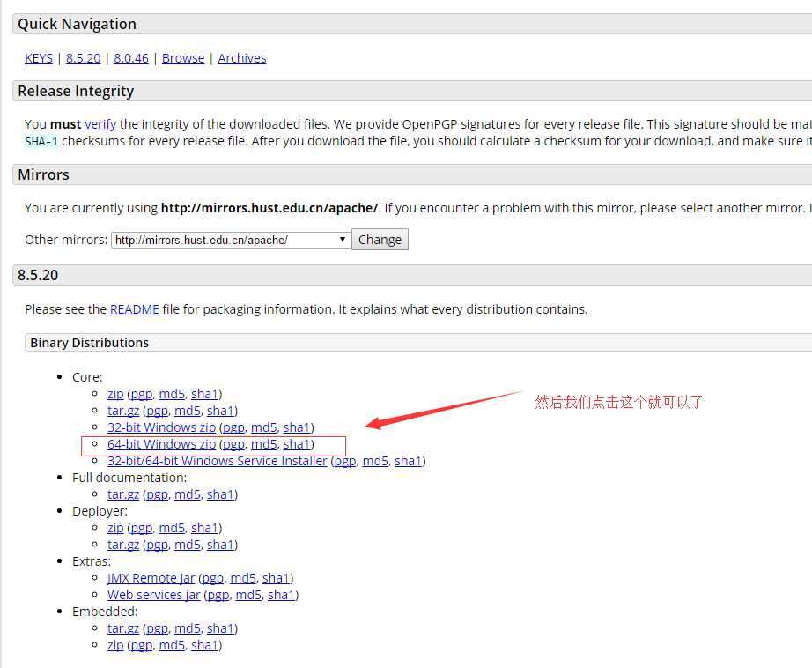Open the KEYS link in Quick Navigation
Image resolution: width=812 pixels, height=668 pixels.
click(x=39, y=58)
